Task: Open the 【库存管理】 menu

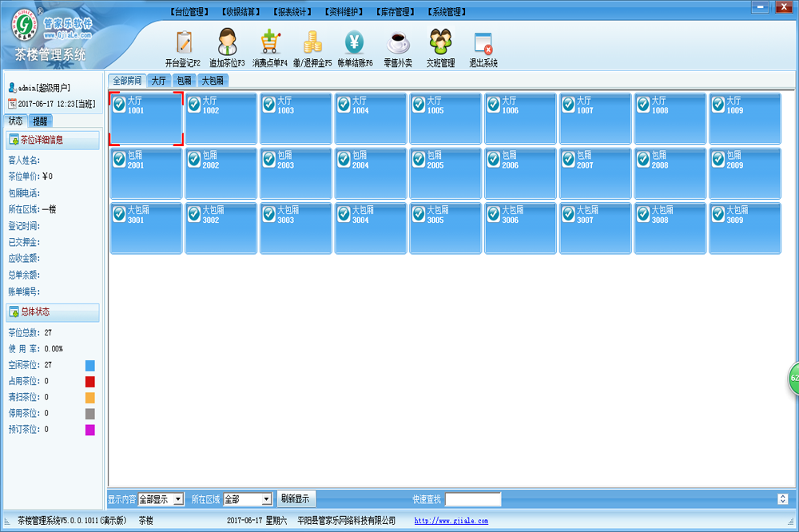Action: coord(396,12)
